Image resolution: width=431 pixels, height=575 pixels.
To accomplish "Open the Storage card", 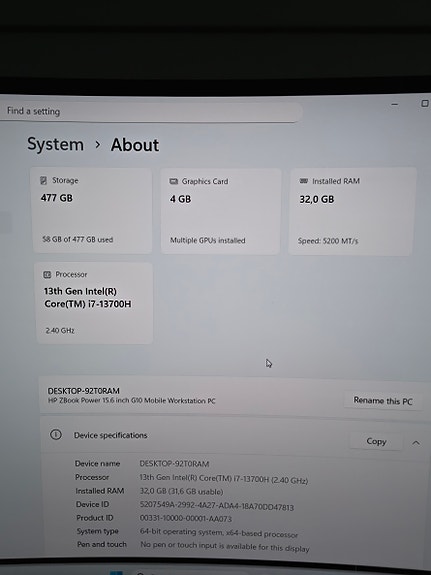I will tap(92, 210).
